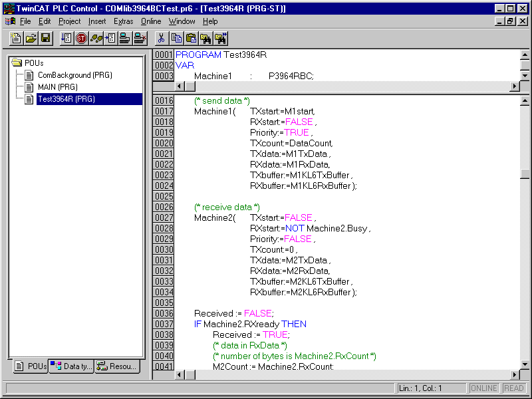Viewport: 532px width, 399px height.
Task: Open the Online menu
Action: click(x=151, y=21)
